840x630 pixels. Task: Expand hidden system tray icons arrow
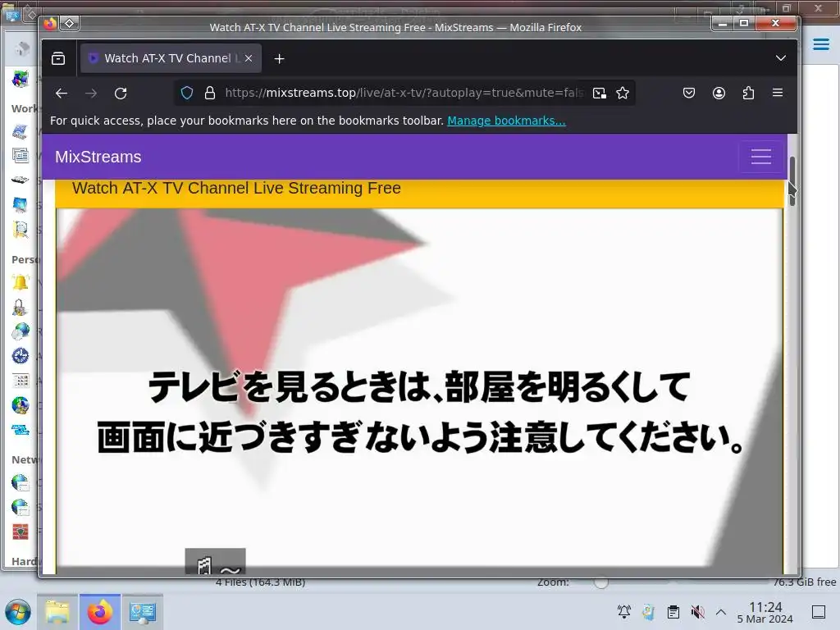[721, 612]
